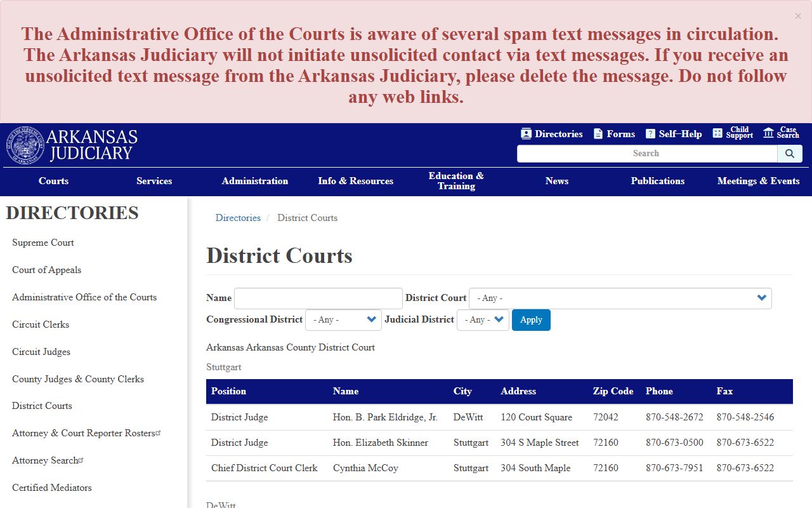This screenshot has width=812, height=508.
Task: Open the Meetings & Events menu
Action: tap(758, 181)
